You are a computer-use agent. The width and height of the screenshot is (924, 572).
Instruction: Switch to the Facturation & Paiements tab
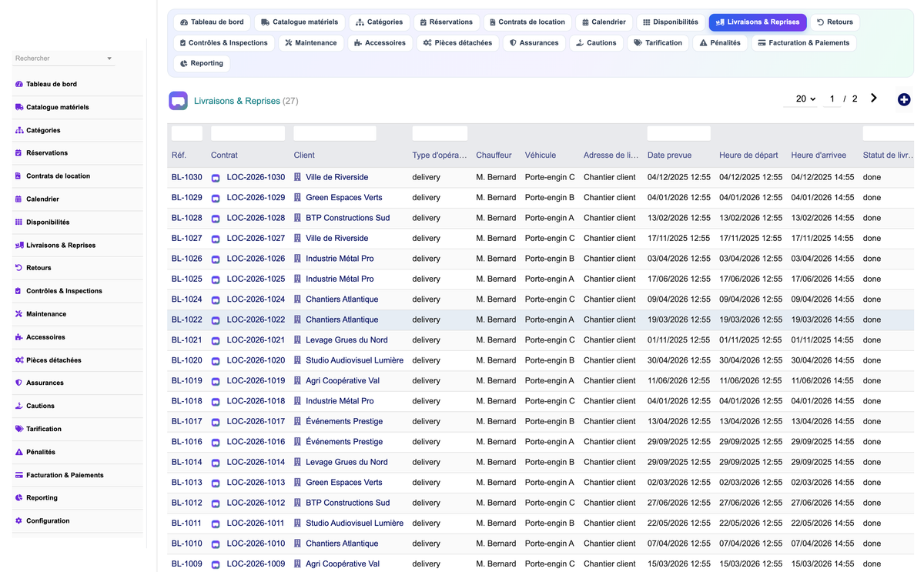[804, 43]
